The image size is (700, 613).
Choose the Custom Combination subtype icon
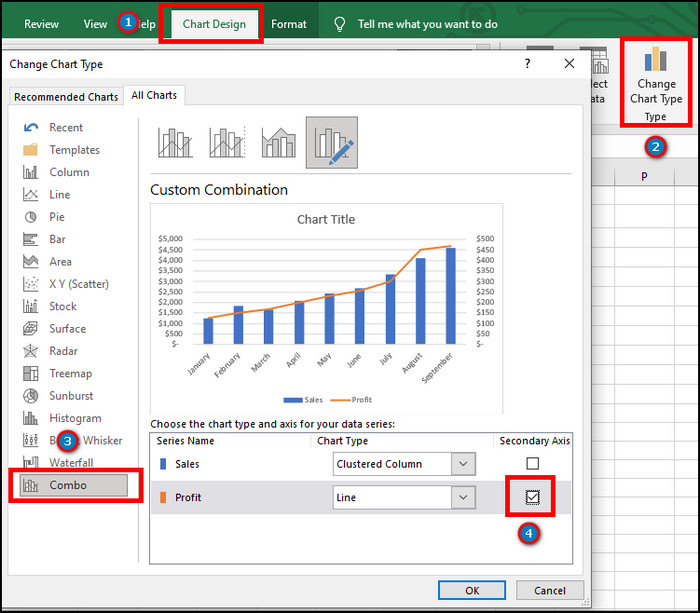coord(332,143)
